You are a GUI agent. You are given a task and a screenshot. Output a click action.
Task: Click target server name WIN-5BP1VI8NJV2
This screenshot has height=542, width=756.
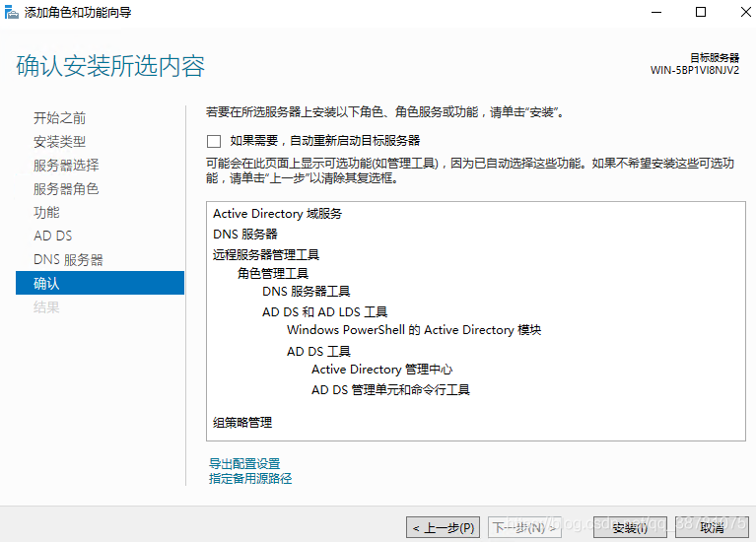tap(694, 70)
